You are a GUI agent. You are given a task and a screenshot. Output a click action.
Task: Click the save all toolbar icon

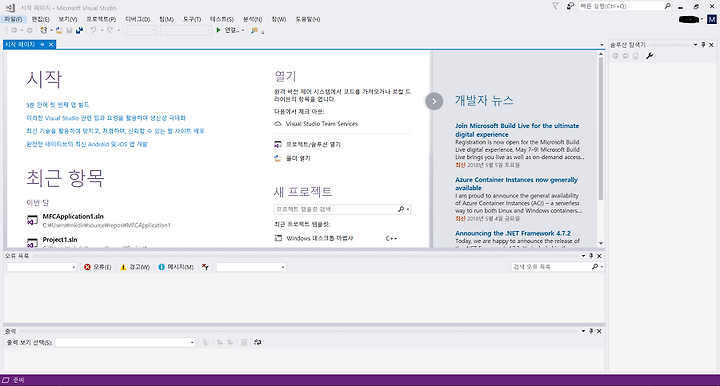pyautogui.click(x=79, y=30)
